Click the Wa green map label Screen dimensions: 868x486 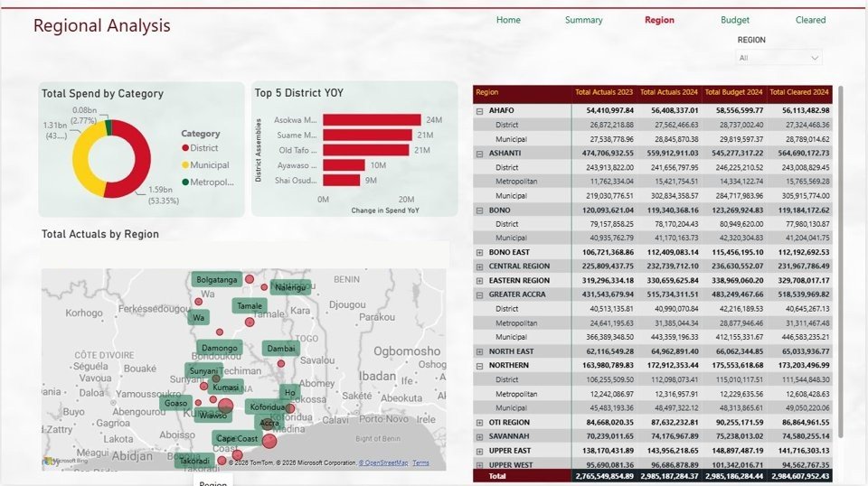point(199,317)
